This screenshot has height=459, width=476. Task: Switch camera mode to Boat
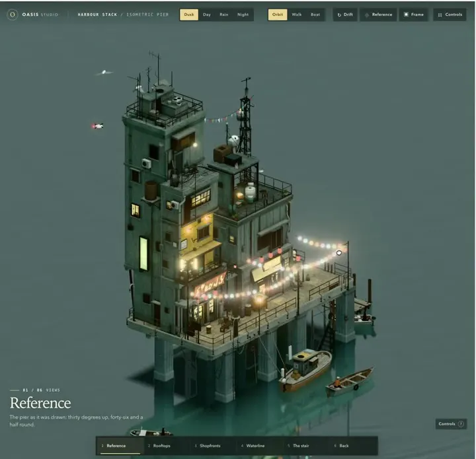(315, 15)
